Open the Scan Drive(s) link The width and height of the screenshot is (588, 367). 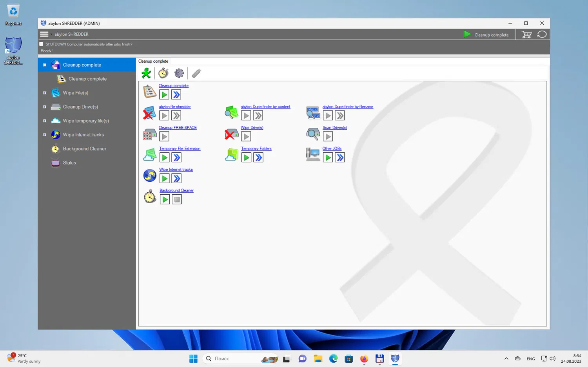click(335, 128)
